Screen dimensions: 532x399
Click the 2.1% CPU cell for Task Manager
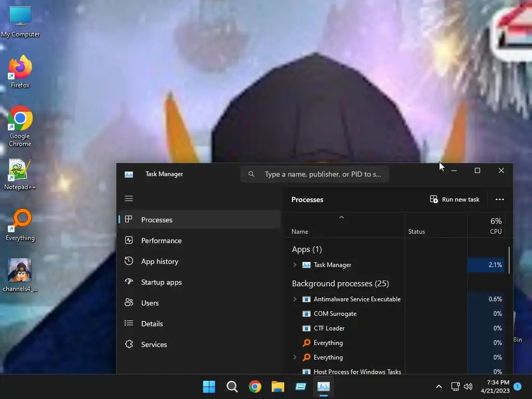tap(486, 264)
